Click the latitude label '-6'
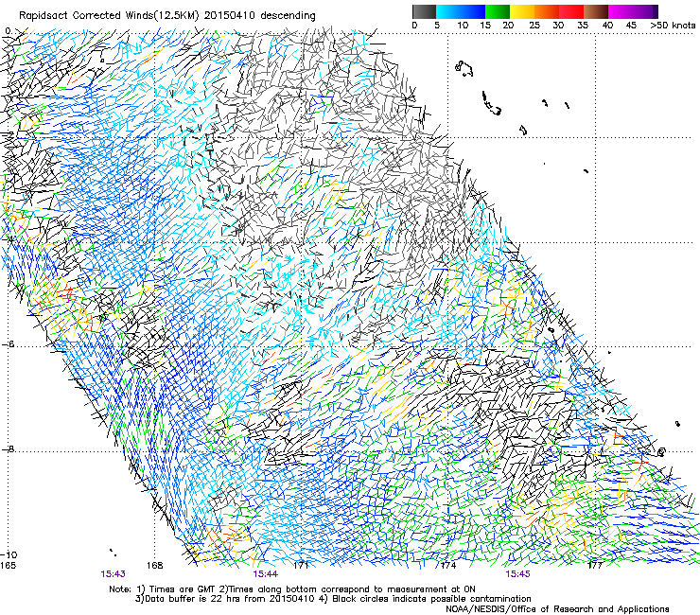The image size is (700, 615). (8, 344)
